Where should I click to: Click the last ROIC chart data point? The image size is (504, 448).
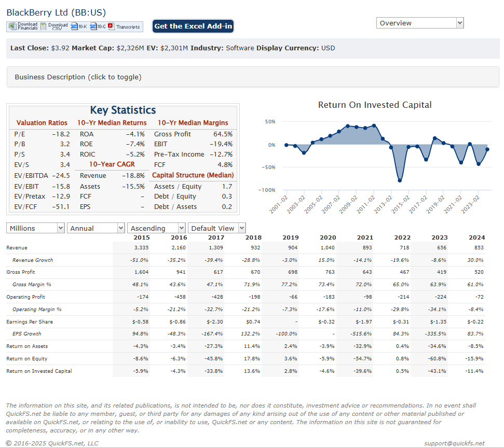487,149
